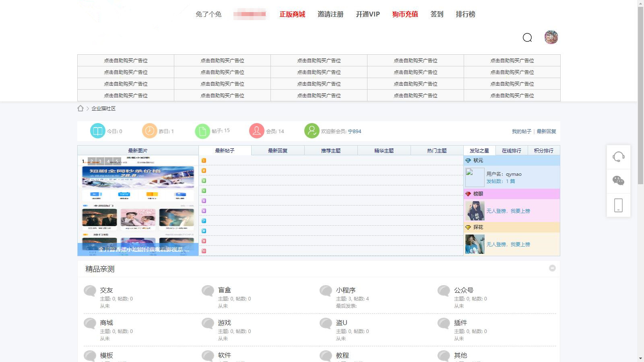Select the 热门主题 tab
The image size is (644, 362).
(x=437, y=150)
